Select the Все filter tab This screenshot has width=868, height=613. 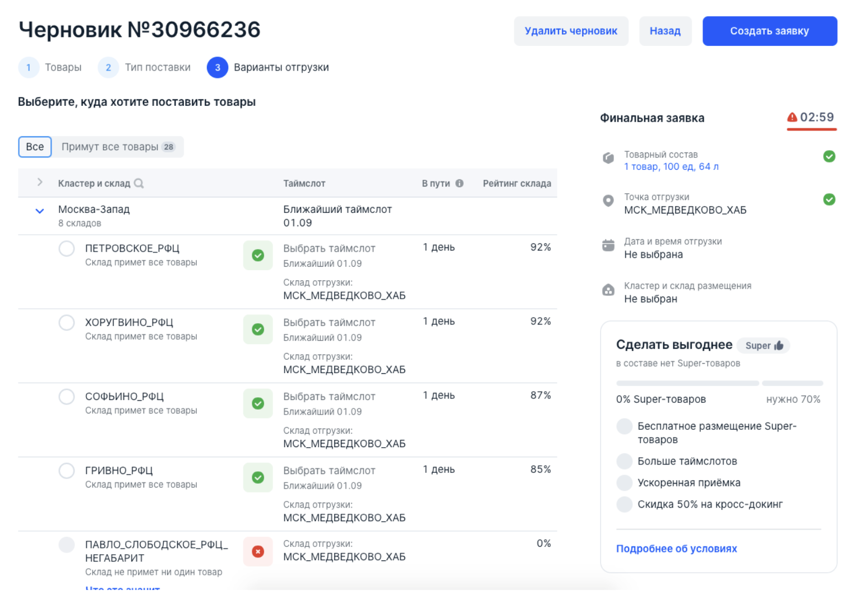tap(35, 147)
